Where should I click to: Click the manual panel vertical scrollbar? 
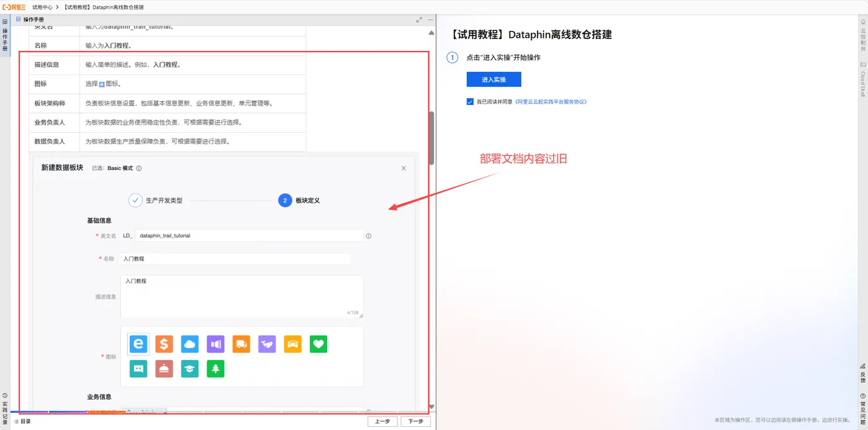[x=432, y=138]
